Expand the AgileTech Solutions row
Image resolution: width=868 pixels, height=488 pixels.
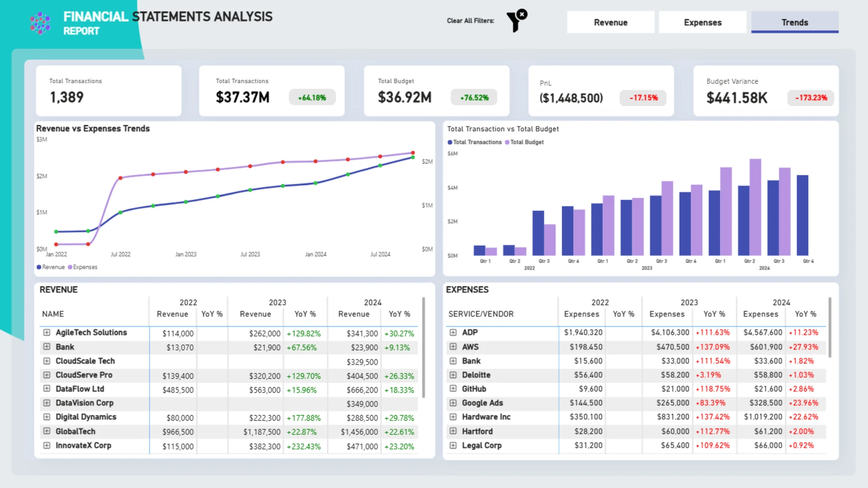pos(47,333)
